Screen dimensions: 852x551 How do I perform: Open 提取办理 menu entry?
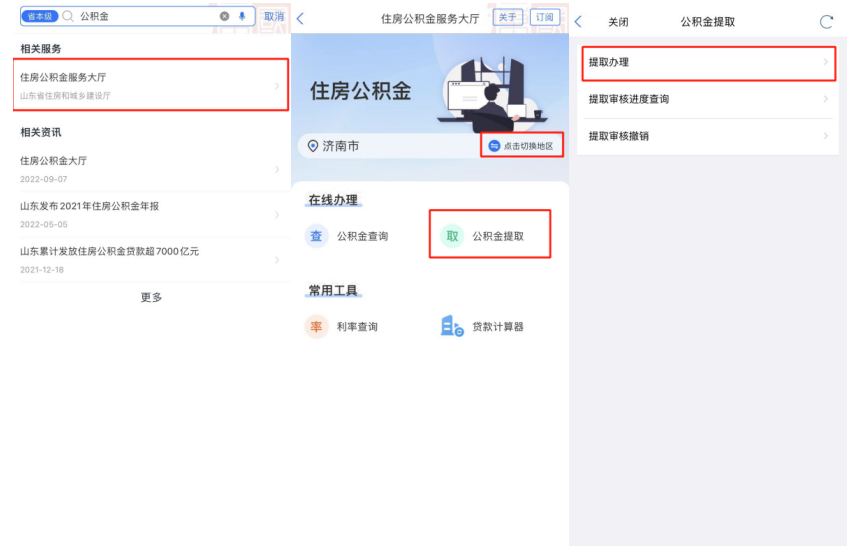coord(709,63)
